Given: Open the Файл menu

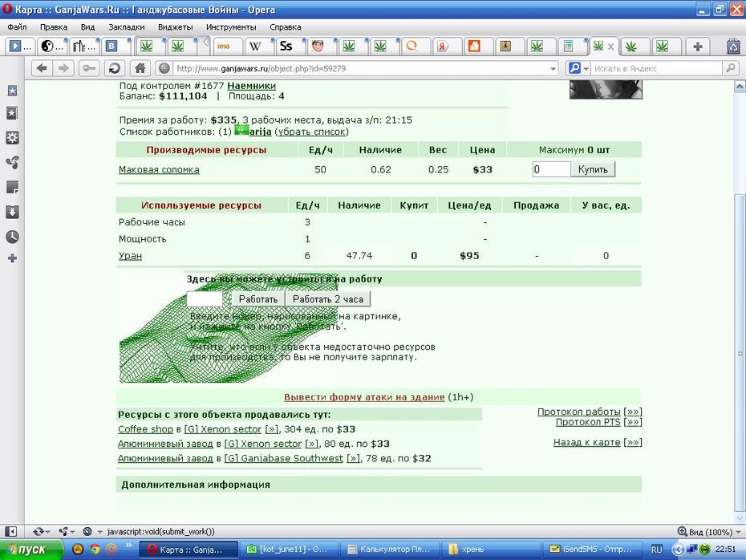Looking at the screenshot, I should (x=17, y=27).
